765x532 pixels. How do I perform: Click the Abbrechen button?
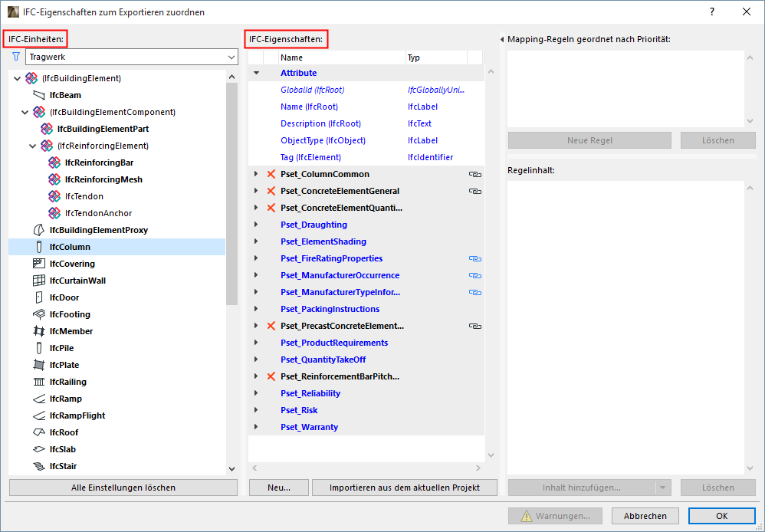pyautogui.click(x=645, y=516)
